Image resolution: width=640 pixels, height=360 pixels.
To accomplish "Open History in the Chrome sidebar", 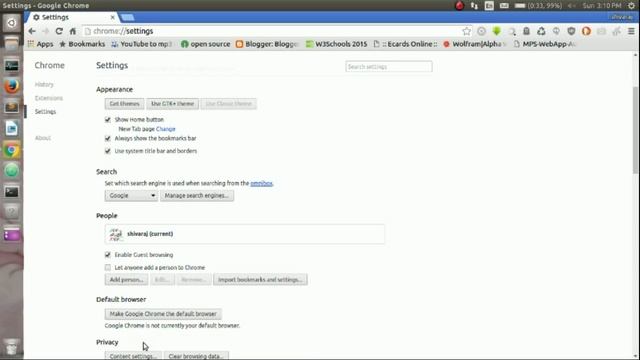I will [44, 84].
